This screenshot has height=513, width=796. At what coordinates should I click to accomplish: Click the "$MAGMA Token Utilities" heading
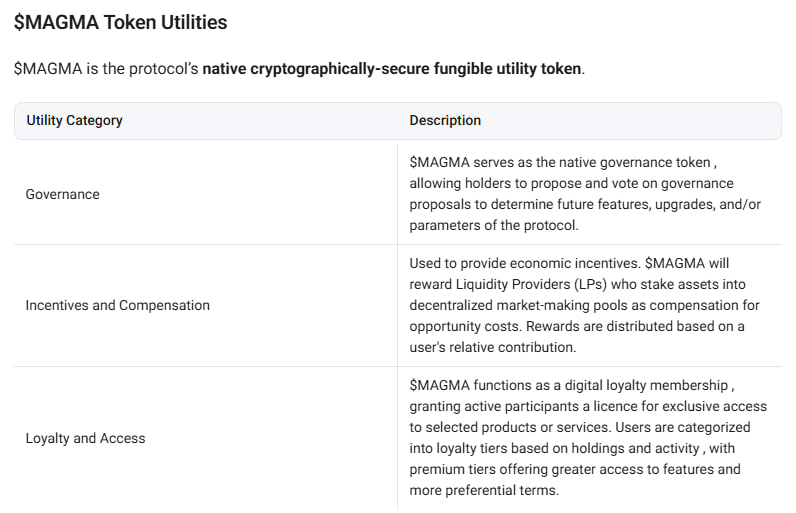[x=120, y=21]
